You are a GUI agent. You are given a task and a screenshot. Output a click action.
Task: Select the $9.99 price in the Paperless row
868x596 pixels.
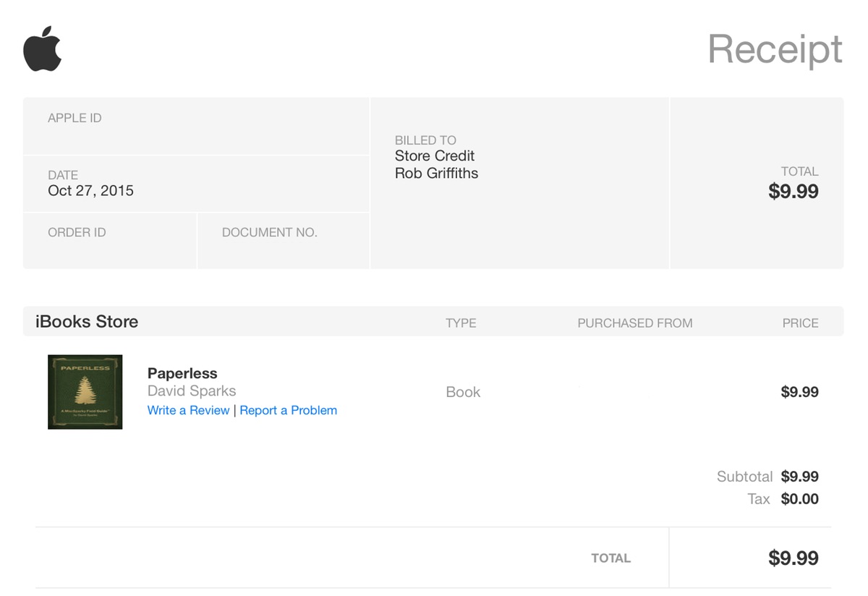[x=800, y=392]
